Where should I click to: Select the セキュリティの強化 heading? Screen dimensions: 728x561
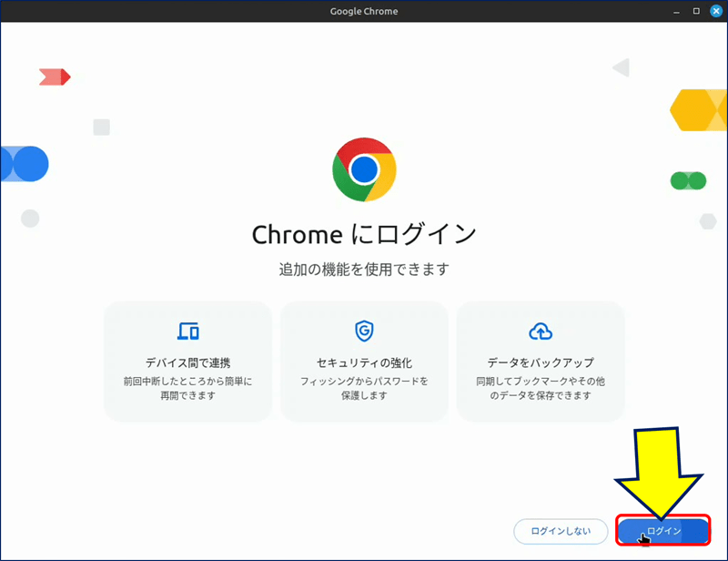coord(364,362)
